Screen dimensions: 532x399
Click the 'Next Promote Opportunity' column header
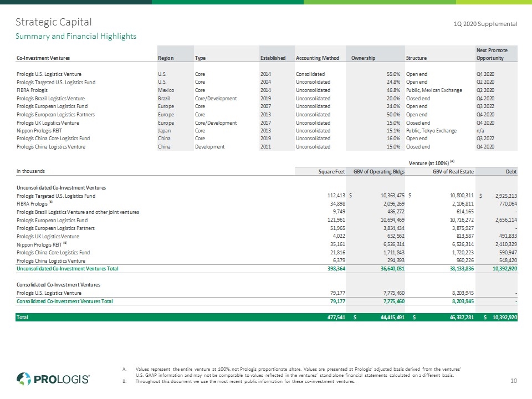tap(492, 54)
